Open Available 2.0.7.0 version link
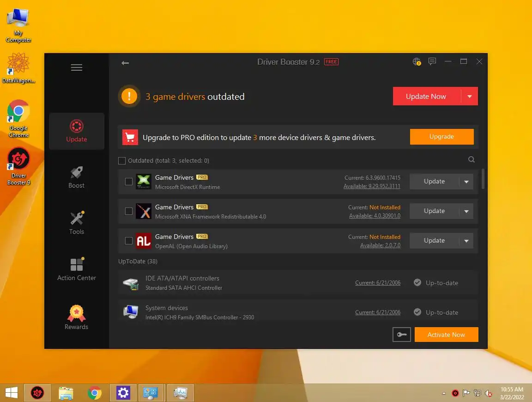The height and width of the screenshot is (402, 532). [381, 245]
